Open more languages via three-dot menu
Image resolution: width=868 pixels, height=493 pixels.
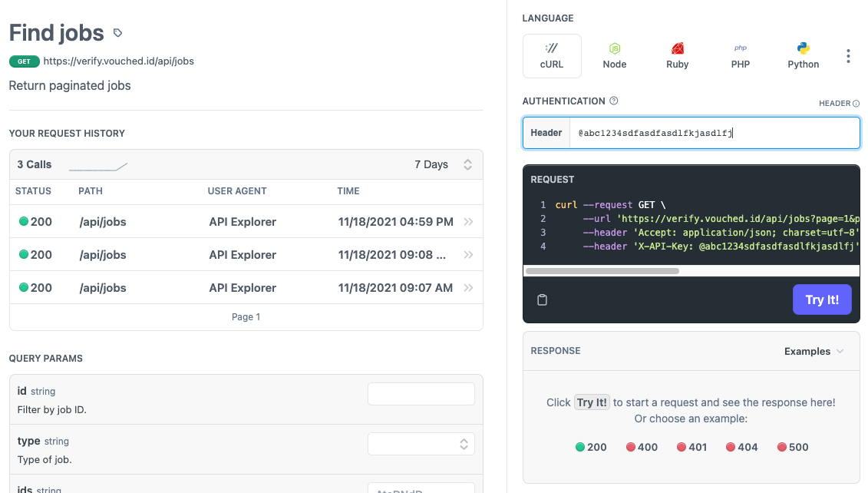(848, 56)
